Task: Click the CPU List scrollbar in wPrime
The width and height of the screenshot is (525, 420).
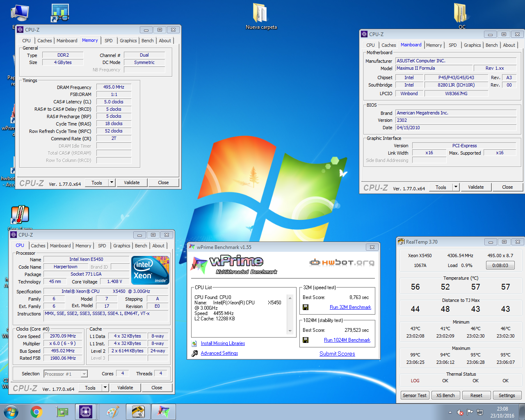Action: click(x=290, y=314)
